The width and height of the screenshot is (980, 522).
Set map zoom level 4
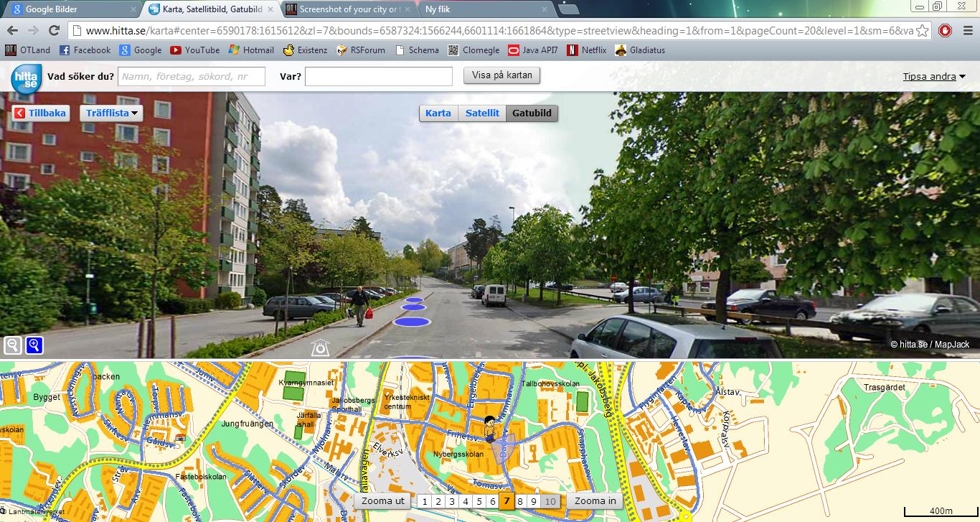[x=466, y=502]
